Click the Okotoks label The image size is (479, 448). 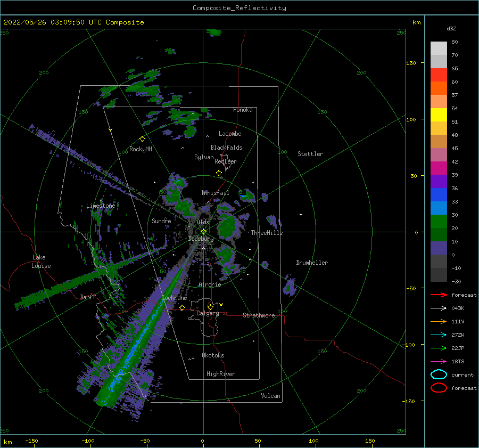[213, 355]
